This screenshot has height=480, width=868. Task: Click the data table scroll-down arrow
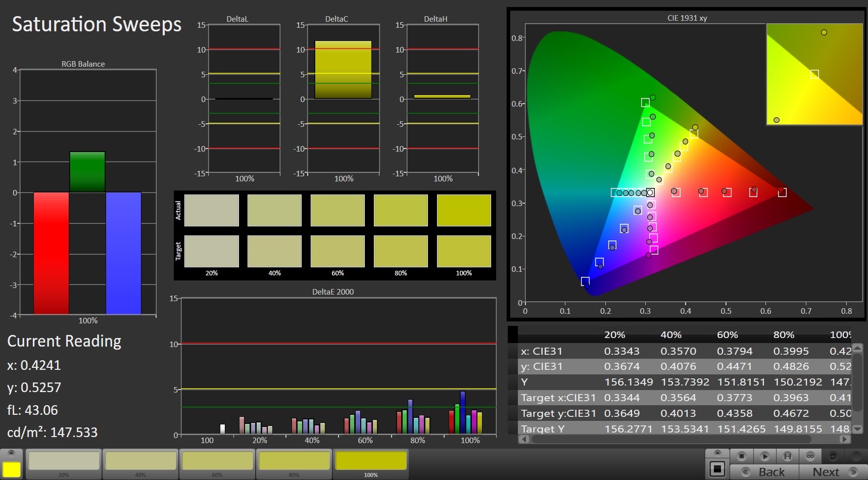tap(857, 429)
